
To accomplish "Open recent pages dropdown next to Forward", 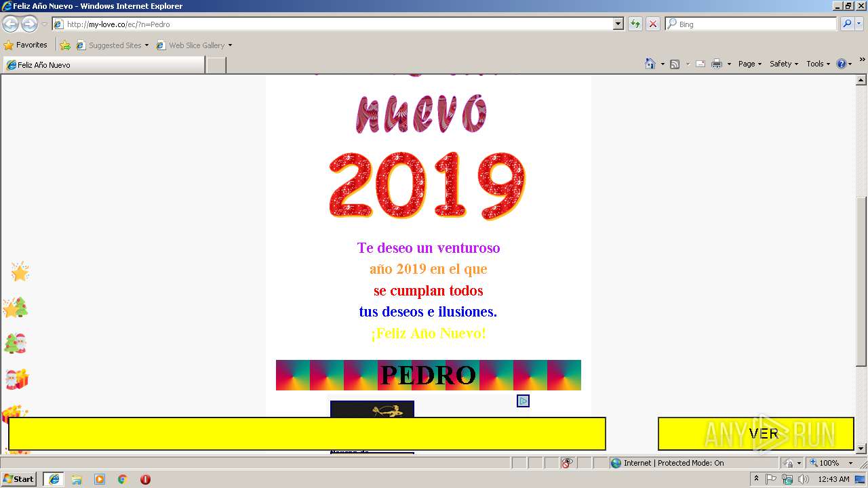I will tap(44, 24).
